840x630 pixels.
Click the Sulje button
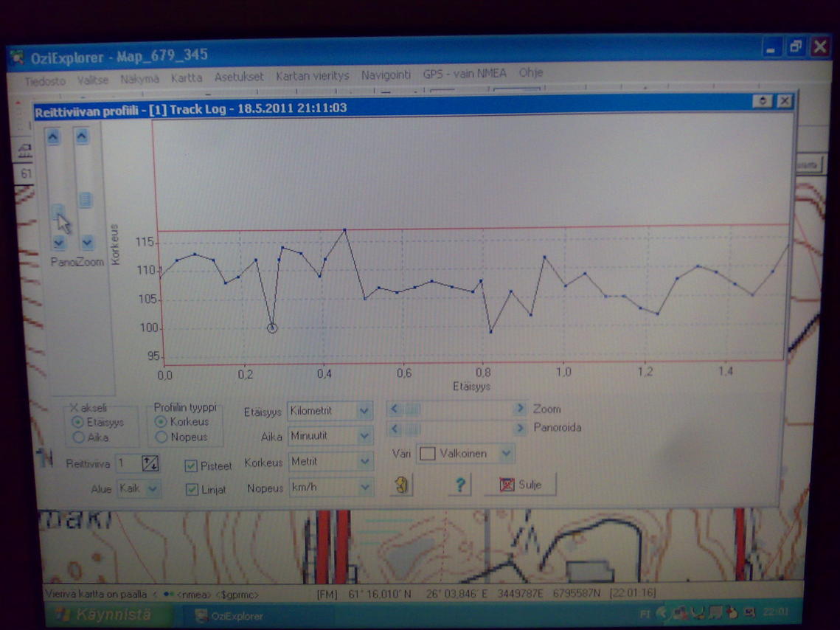click(x=521, y=485)
